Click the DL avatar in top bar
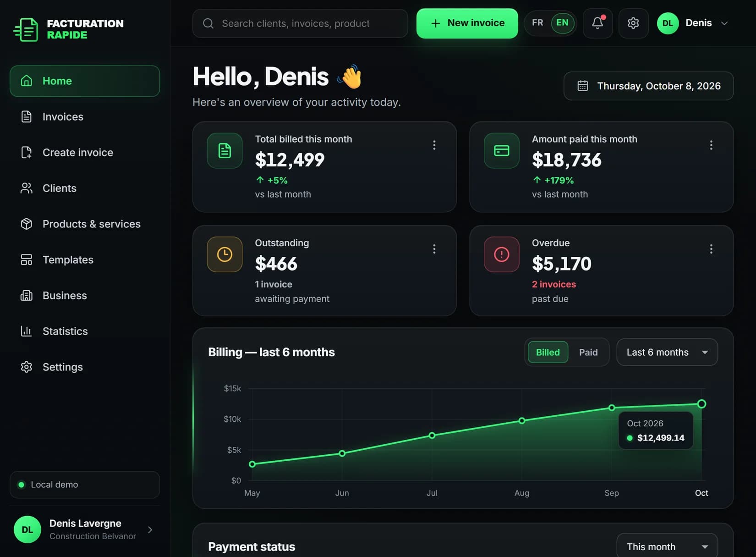This screenshot has width=756, height=557. coord(668,23)
